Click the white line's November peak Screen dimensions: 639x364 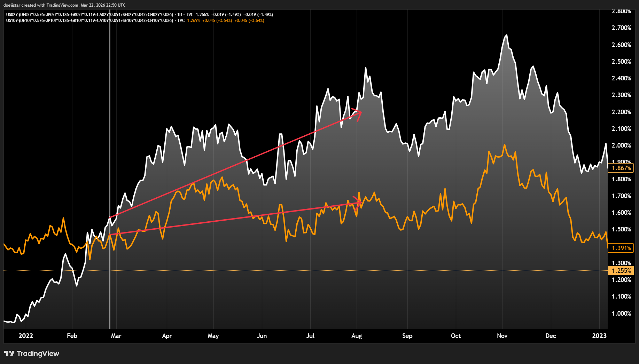coord(506,35)
